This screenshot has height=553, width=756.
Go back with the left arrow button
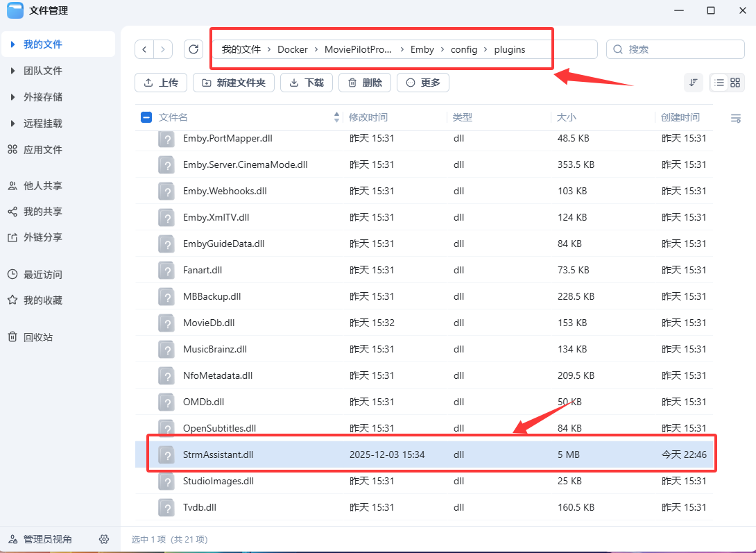(144, 49)
